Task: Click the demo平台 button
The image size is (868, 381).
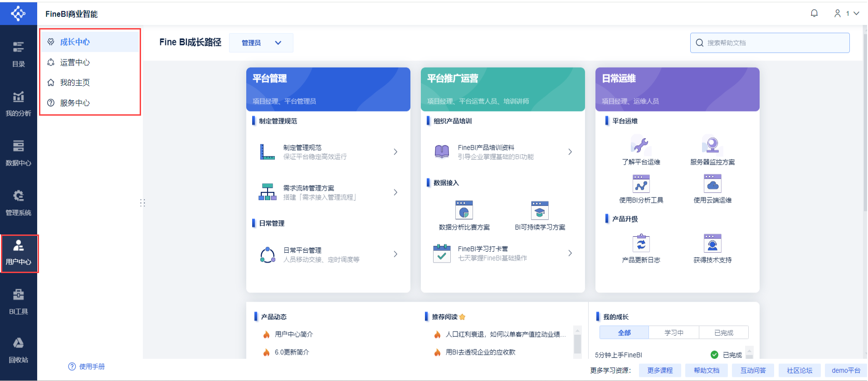Action: [846, 371]
